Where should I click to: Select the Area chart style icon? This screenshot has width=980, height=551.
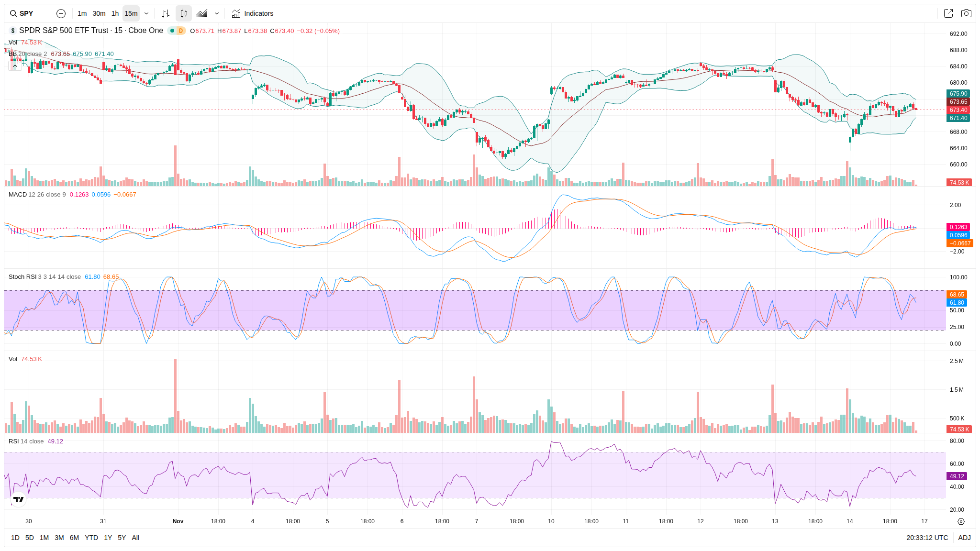point(202,13)
